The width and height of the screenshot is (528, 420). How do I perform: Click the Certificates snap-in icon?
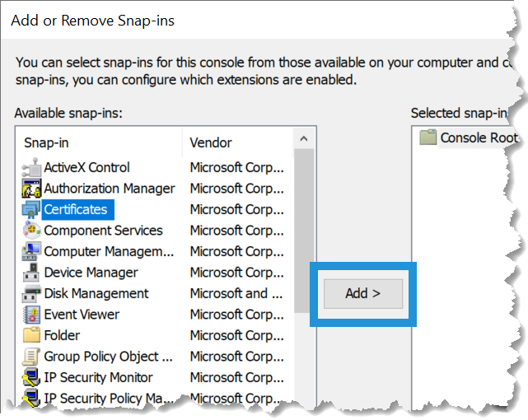31,209
